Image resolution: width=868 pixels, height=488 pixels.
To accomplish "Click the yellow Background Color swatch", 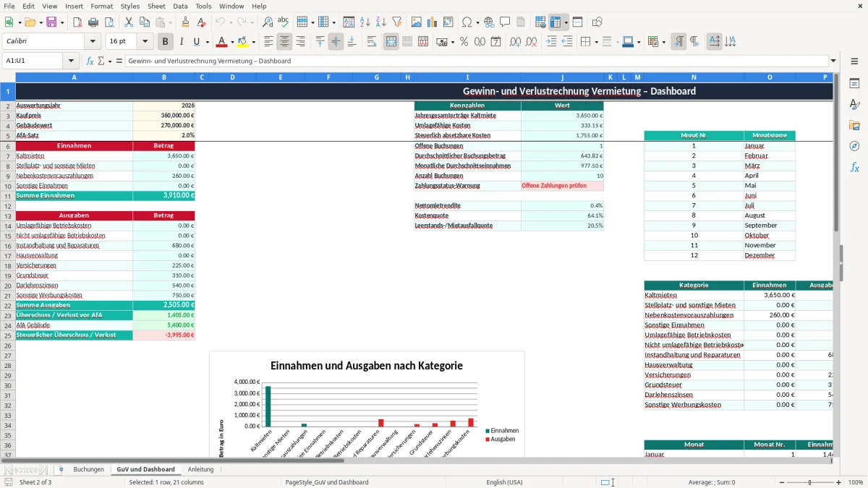I will [x=243, y=42].
